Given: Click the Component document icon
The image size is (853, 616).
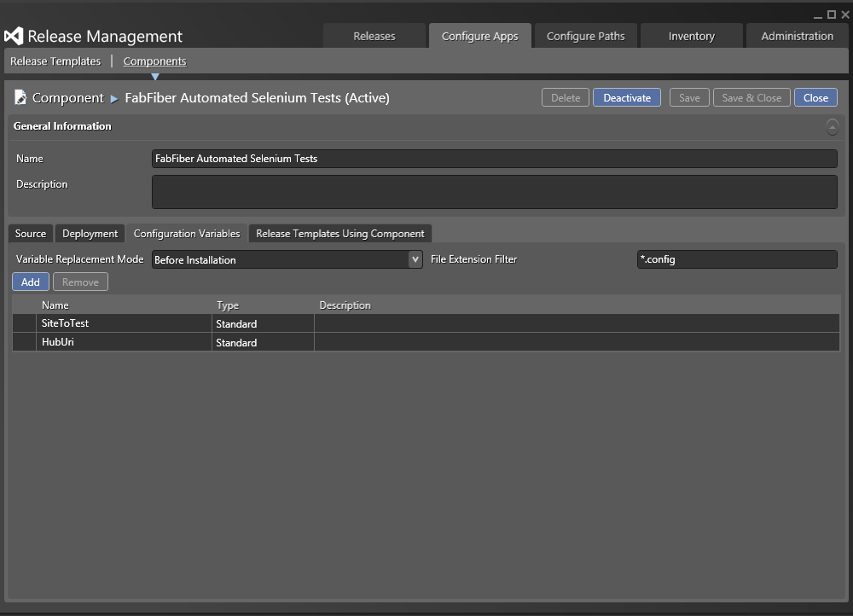Looking at the screenshot, I should [x=20, y=97].
